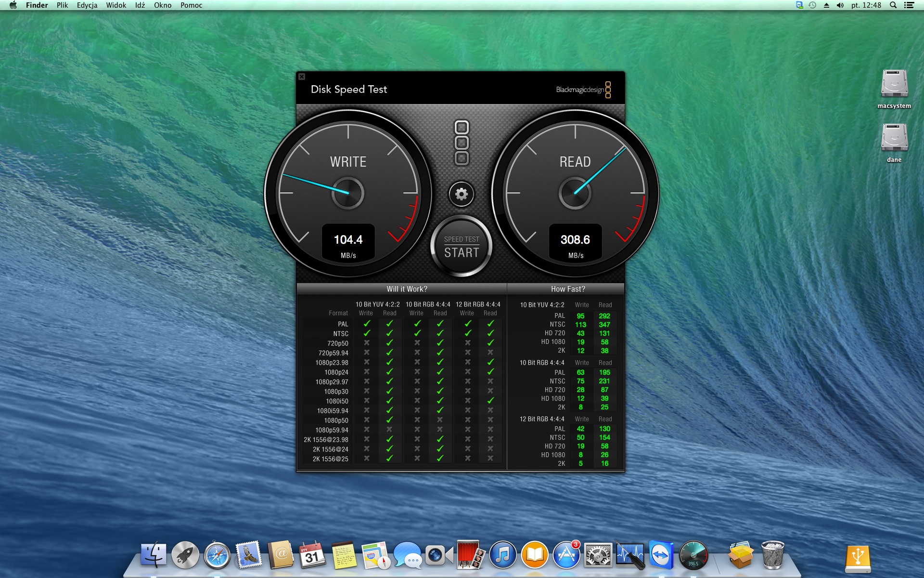Click yellow USB drive icon near Dock
The width and height of the screenshot is (924, 578).
(x=858, y=559)
